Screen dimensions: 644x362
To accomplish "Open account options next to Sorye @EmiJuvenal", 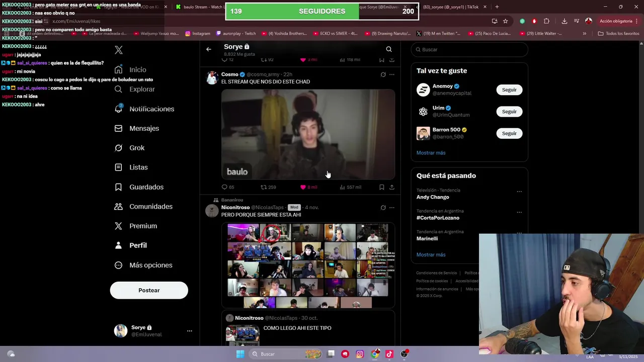I will [190, 331].
